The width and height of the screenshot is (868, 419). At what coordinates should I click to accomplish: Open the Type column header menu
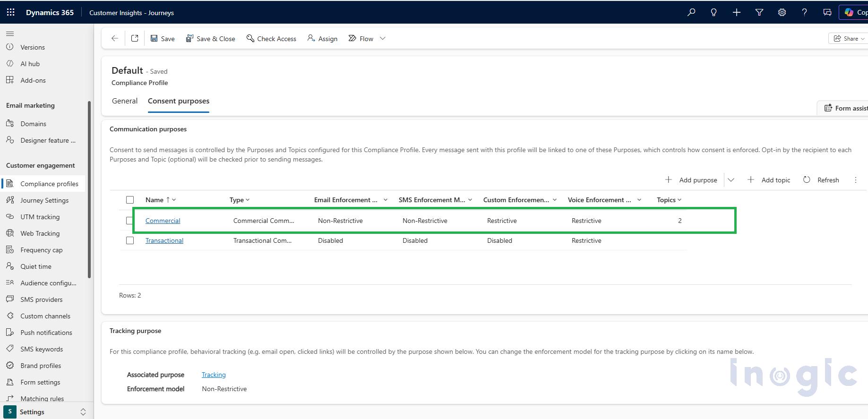click(x=240, y=200)
